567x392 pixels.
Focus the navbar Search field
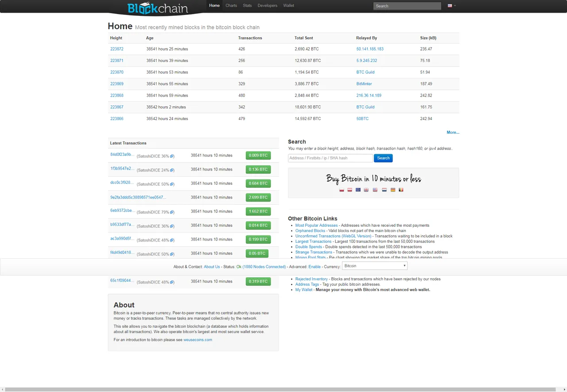tap(407, 6)
